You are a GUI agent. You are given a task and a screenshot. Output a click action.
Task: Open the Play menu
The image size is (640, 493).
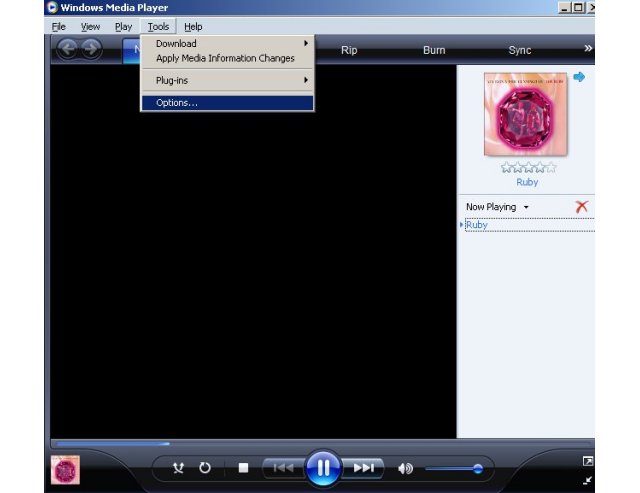point(123,27)
